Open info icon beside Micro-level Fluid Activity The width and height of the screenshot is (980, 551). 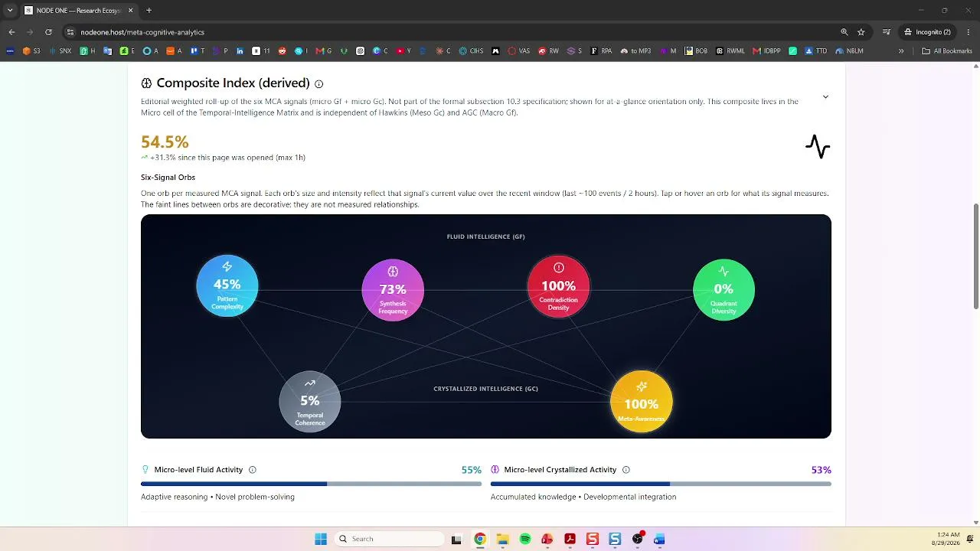click(x=253, y=470)
